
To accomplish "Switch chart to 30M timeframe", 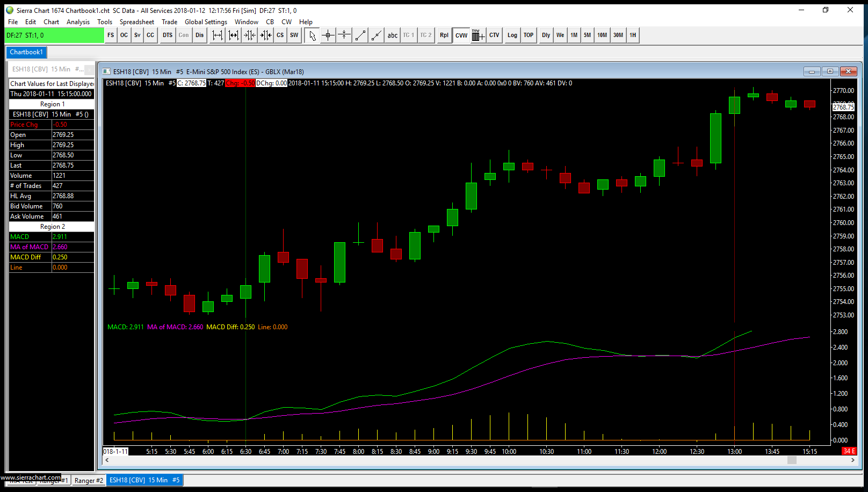I will (x=618, y=35).
